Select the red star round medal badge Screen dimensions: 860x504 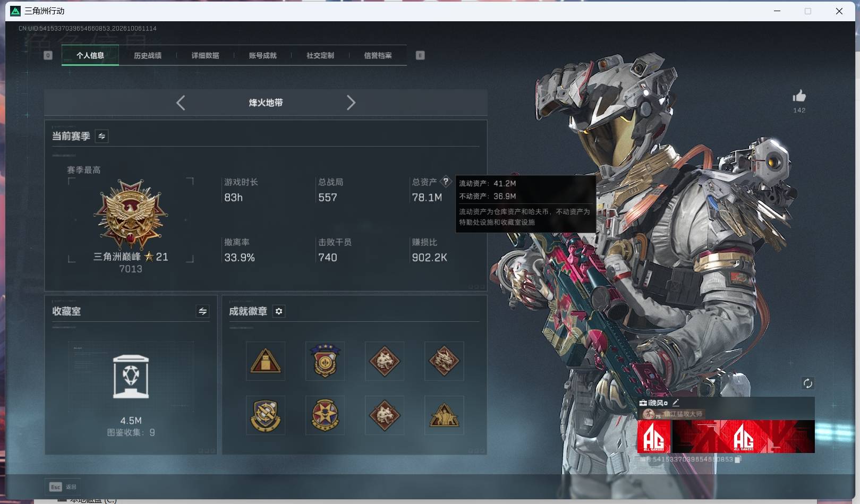[325, 415]
